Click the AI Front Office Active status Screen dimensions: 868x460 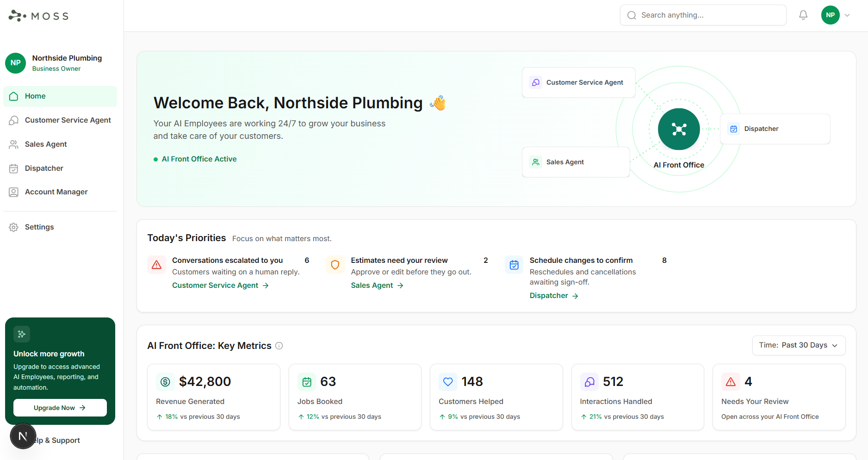click(x=195, y=159)
